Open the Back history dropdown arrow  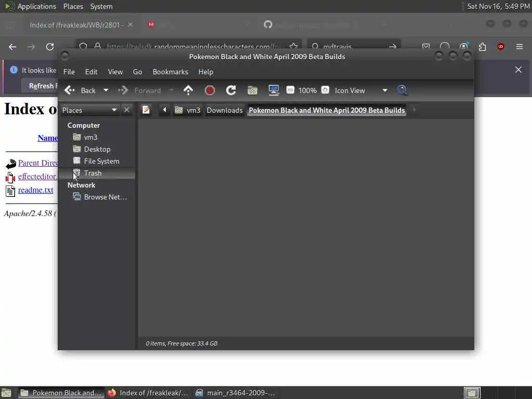click(106, 90)
